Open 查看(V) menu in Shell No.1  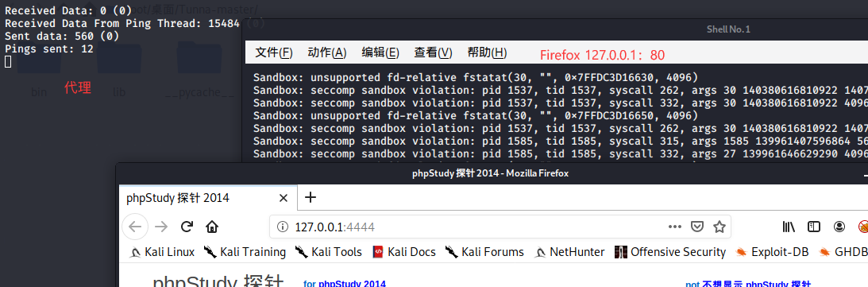(434, 53)
